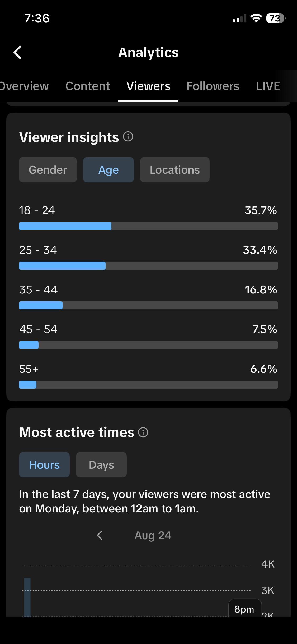Viewport: 297px width, 644px height.
Task: Select the Age filter chip
Action: tap(109, 170)
